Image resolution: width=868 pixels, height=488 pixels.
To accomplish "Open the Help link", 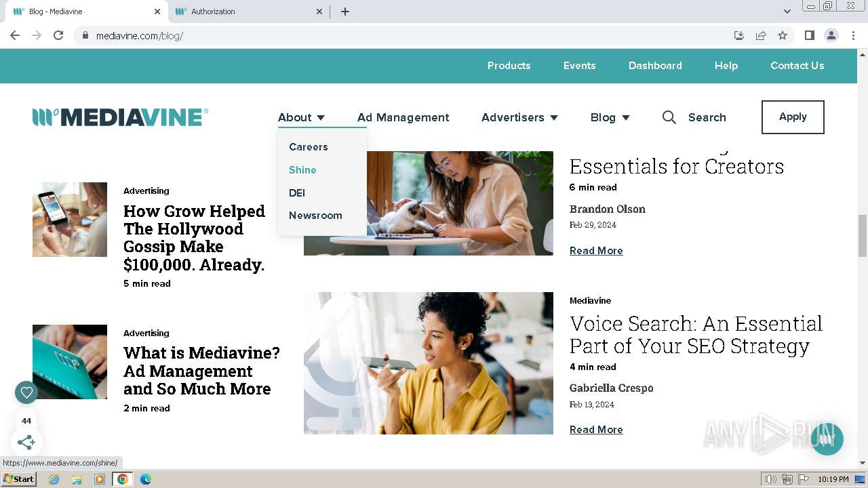I will coord(726,66).
